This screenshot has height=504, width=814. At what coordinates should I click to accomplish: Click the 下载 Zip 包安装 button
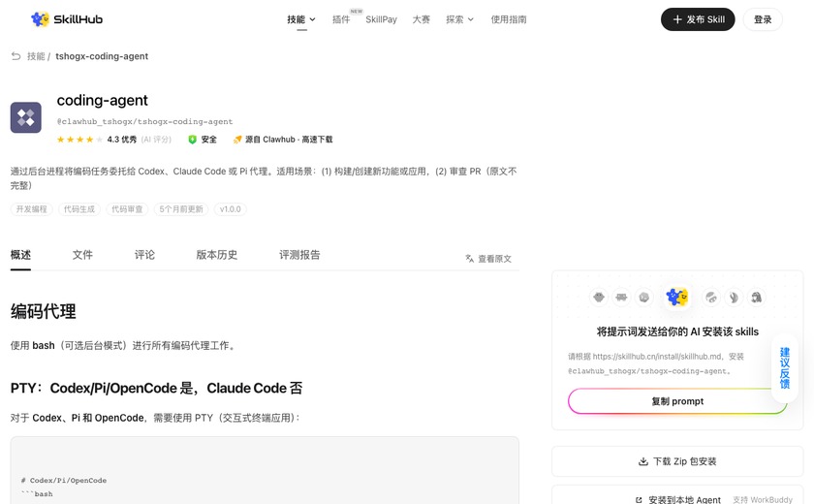[677, 461]
